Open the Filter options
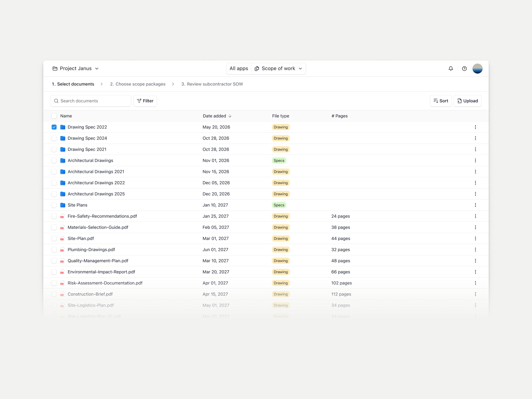This screenshot has width=532, height=399. (145, 101)
